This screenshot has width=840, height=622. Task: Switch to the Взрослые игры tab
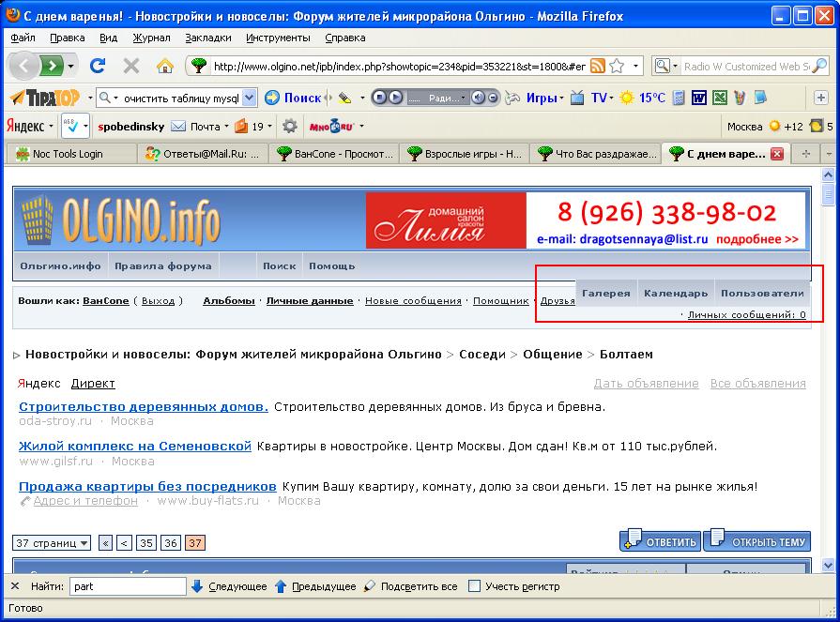(464, 154)
